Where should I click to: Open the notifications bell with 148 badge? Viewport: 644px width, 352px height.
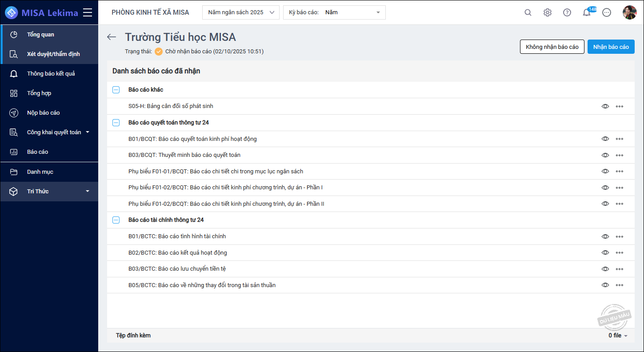[x=587, y=12]
